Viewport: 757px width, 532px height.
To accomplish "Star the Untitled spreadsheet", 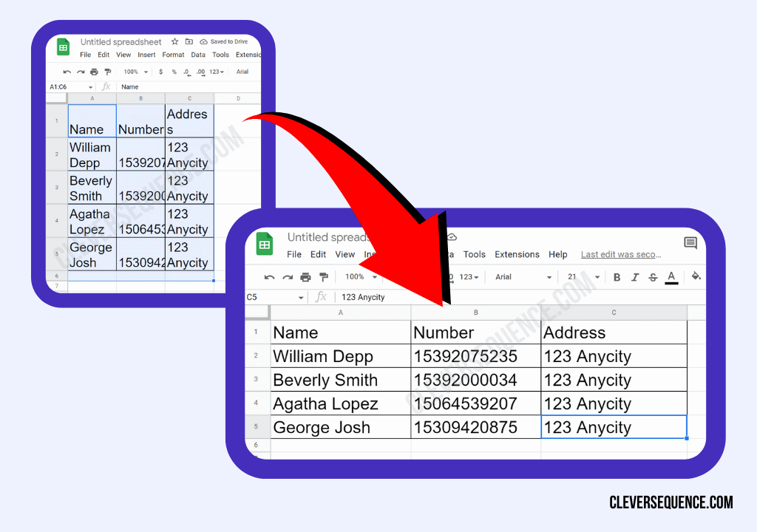I will pos(174,42).
